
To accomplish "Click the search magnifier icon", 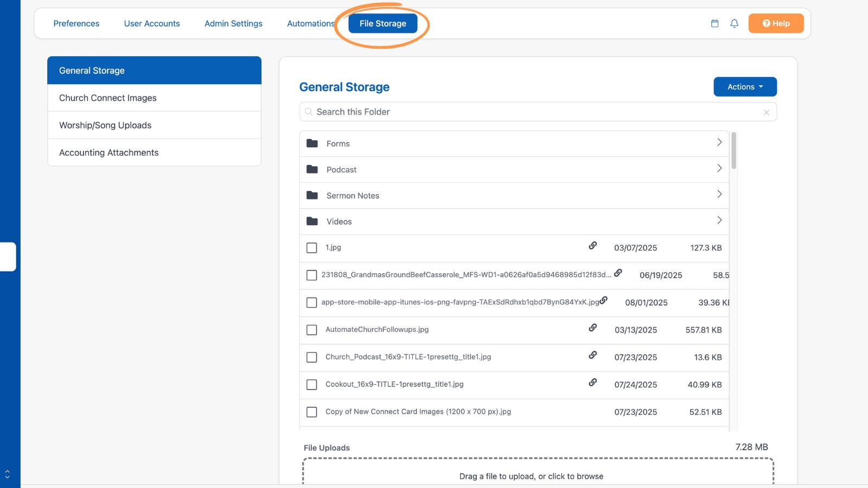I will coord(308,112).
